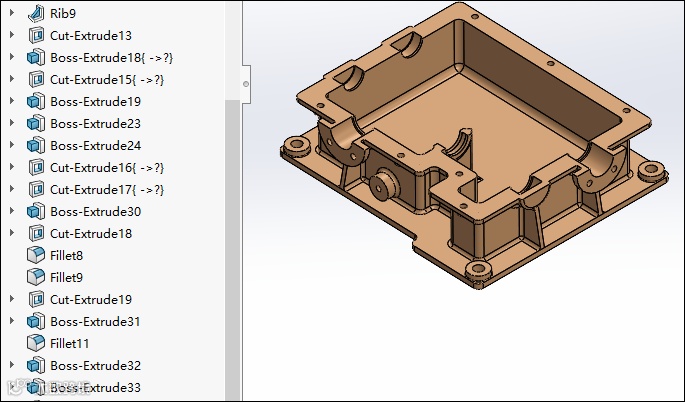Select the Boss-Extrude23 label
The width and height of the screenshot is (685, 402).
click(x=95, y=124)
